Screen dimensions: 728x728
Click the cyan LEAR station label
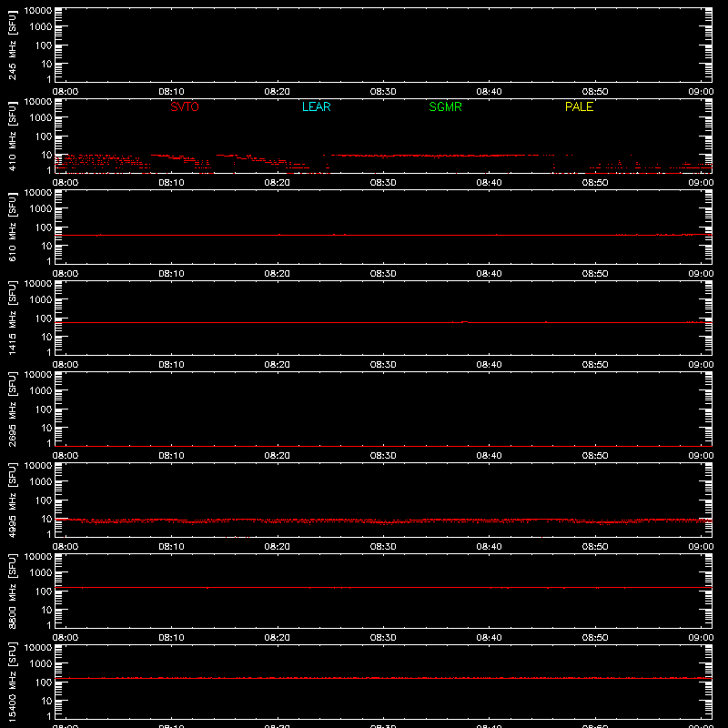click(x=316, y=106)
